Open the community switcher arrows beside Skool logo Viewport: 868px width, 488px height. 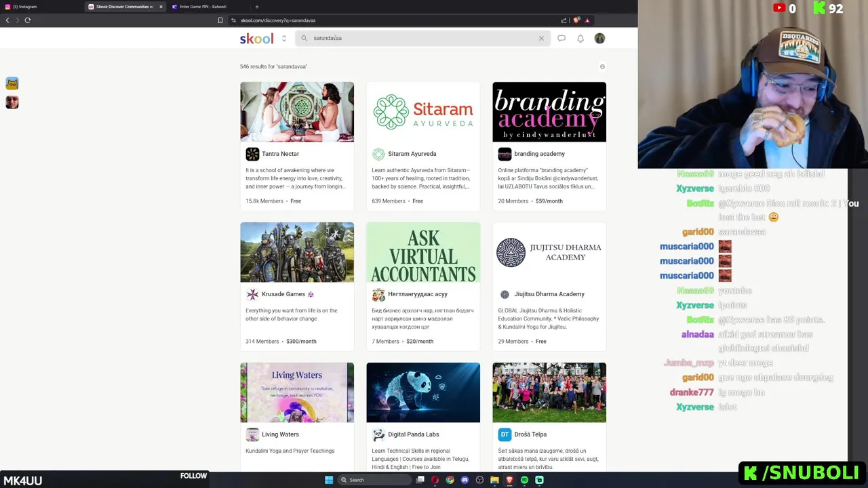point(284,39)
